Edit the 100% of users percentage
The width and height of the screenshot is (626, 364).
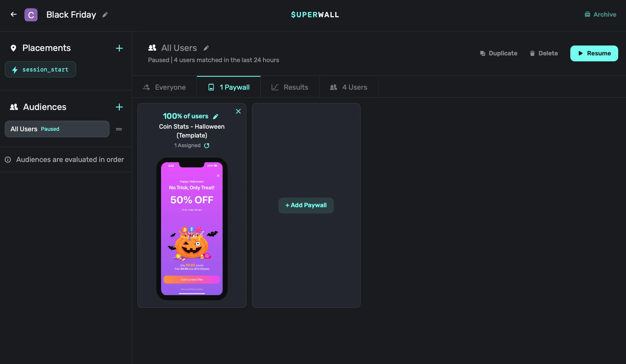pos(215,116)
